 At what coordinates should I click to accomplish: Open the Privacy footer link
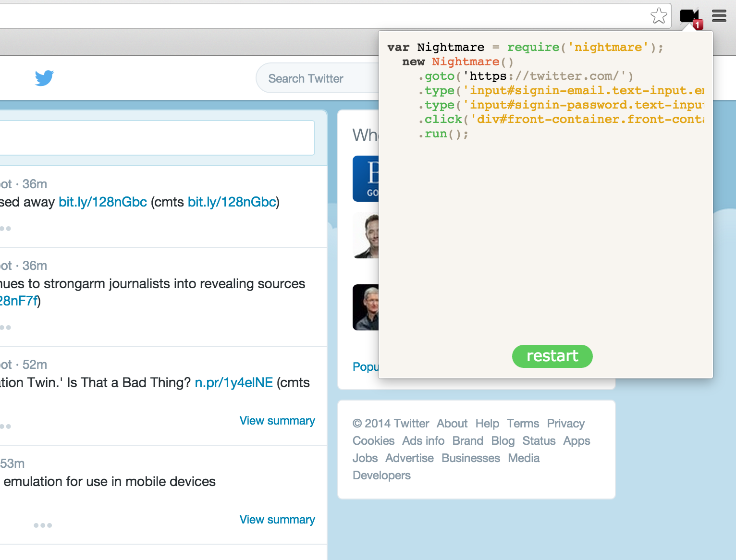click(565, 424)
